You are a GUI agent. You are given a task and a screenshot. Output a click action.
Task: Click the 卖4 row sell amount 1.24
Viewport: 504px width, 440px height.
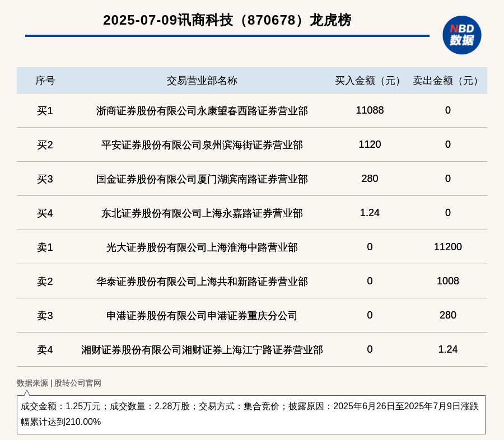(448, 349)
